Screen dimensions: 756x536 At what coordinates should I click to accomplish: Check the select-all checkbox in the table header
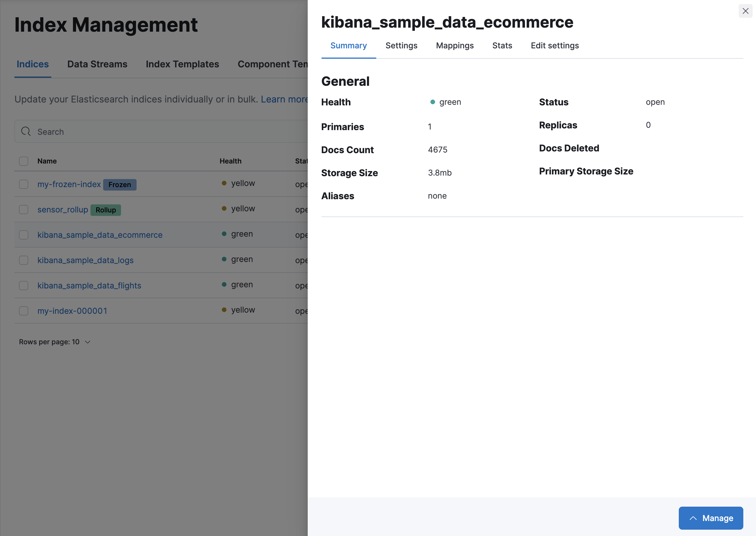click(23, 161)
